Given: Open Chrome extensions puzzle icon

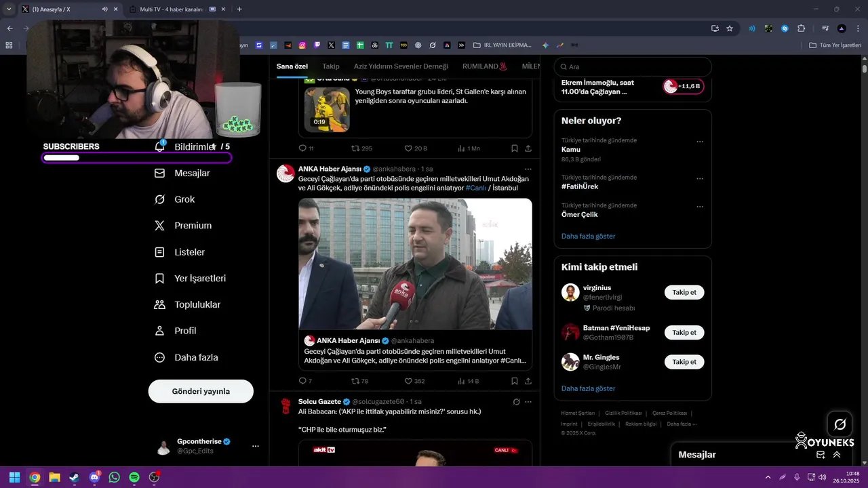Looking at the screenshot, I should tap(802, 28).
